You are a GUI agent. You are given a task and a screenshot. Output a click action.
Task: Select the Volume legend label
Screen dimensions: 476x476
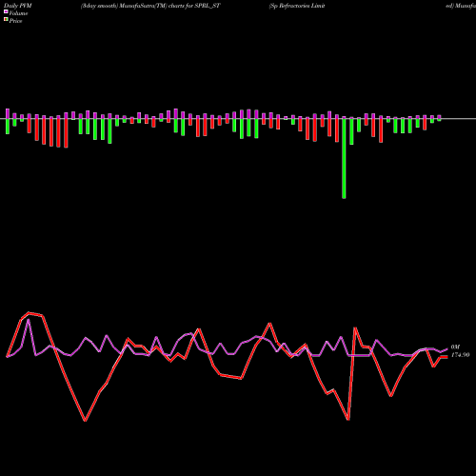pyautogui.click(x=18, y=13)
